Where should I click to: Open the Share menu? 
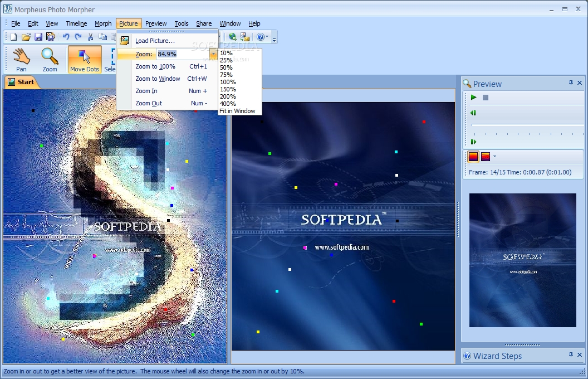[204, 23]
